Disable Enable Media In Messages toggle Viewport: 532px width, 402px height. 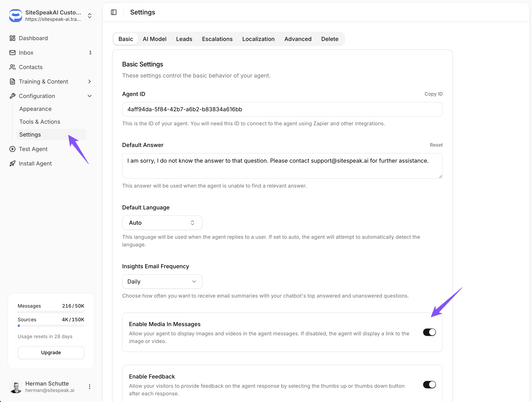point(429,332)
